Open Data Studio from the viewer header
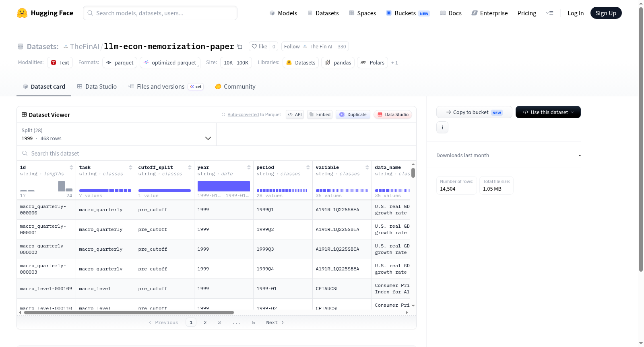644x347 pixels. click(x=393, y=114)
